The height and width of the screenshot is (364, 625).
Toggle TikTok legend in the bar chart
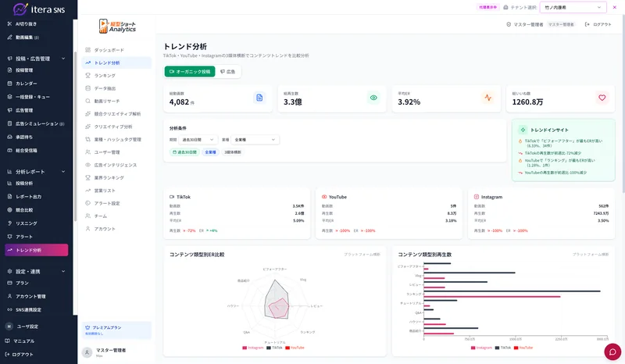point(503,348)
